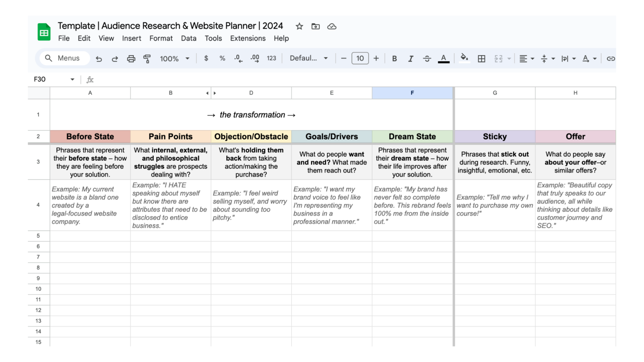Increase decimal places
644x362 pixels.
(x=254, y=58)
